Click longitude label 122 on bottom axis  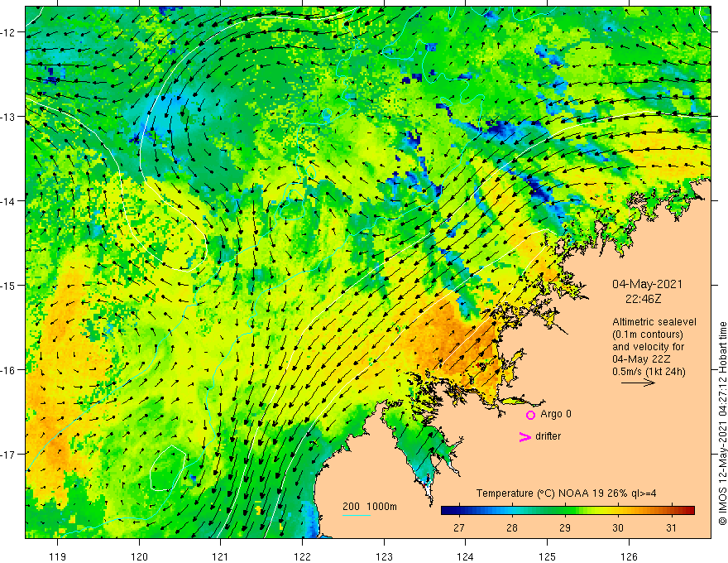302,556
